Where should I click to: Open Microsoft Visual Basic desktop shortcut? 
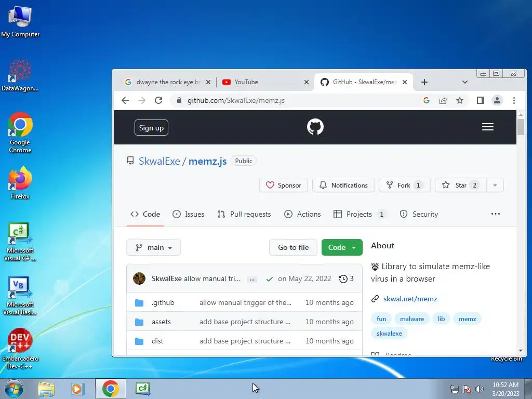[20, 296]
